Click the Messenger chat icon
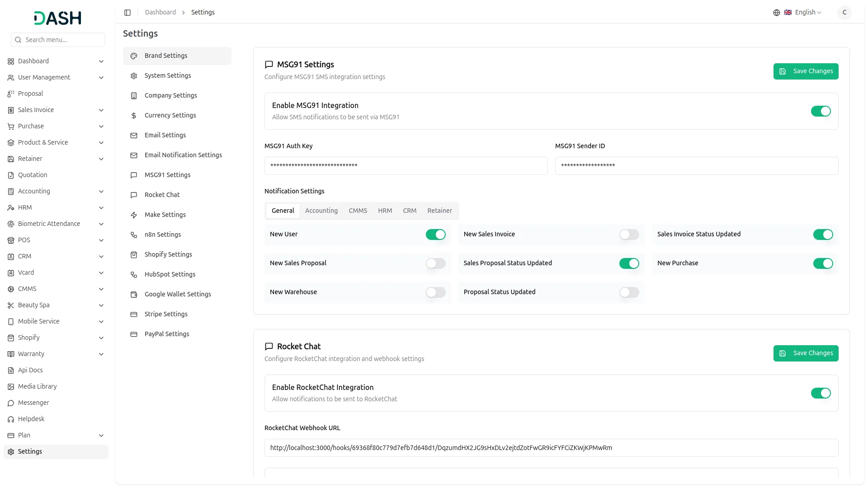 tap(11, 403)
